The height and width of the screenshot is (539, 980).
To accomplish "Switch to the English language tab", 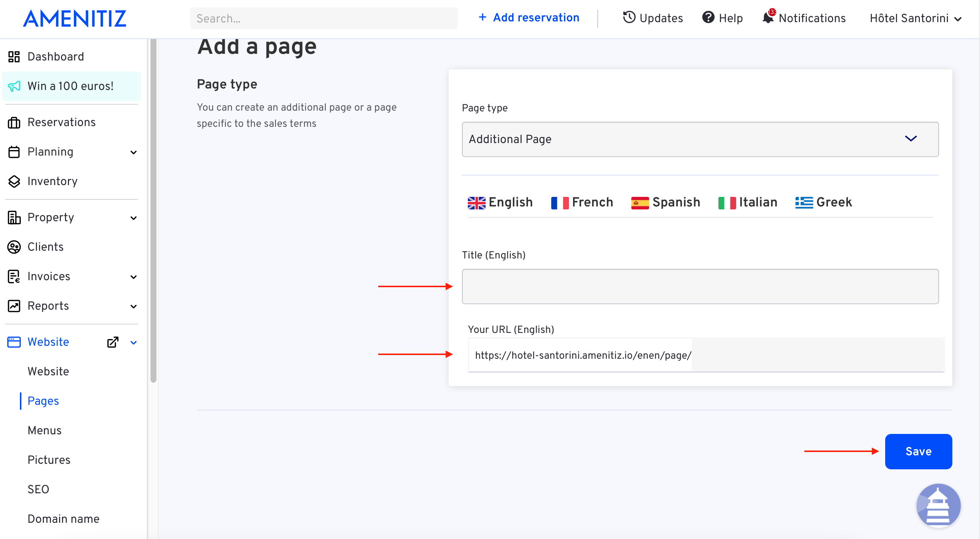I will [500, 202].
